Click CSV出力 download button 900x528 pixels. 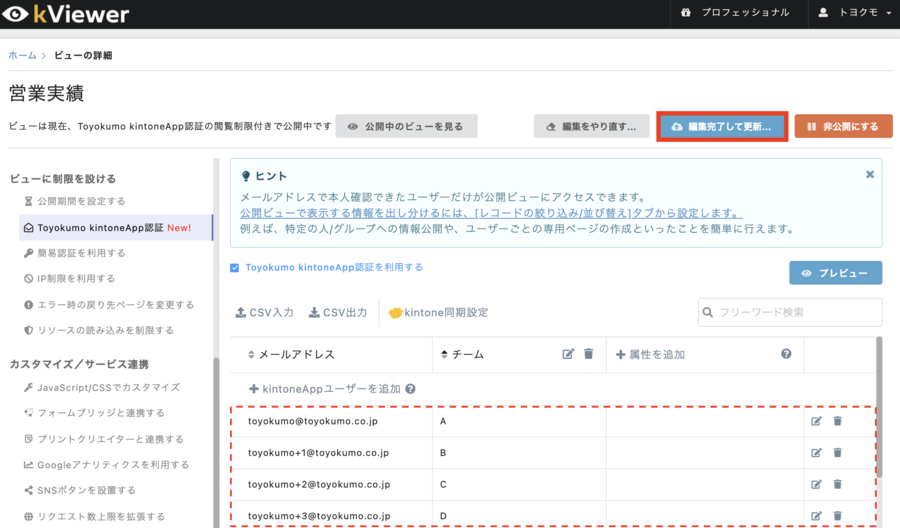coord(338,313)
